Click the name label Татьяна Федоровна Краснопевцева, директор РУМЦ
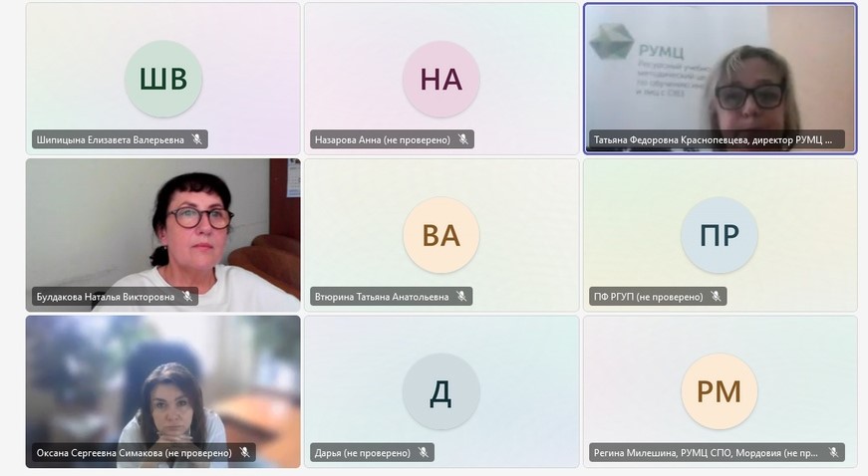This screenshot has width=868, height=476. [x=713, y=139]
